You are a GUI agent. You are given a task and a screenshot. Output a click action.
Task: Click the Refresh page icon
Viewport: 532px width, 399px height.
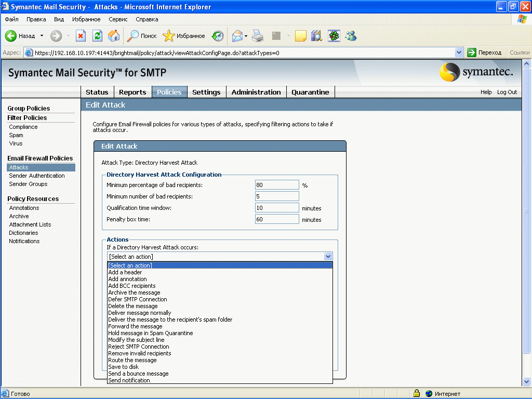coord(97,36)
